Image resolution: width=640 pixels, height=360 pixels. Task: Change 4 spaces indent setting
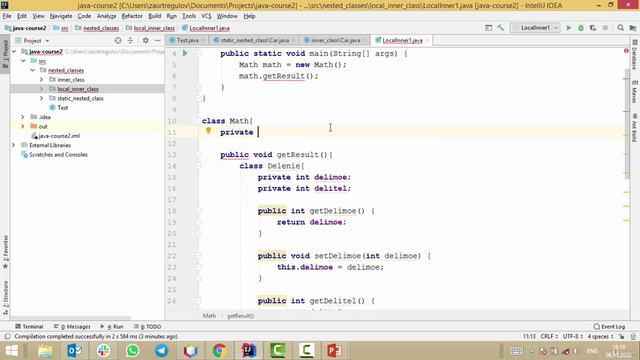600,336
